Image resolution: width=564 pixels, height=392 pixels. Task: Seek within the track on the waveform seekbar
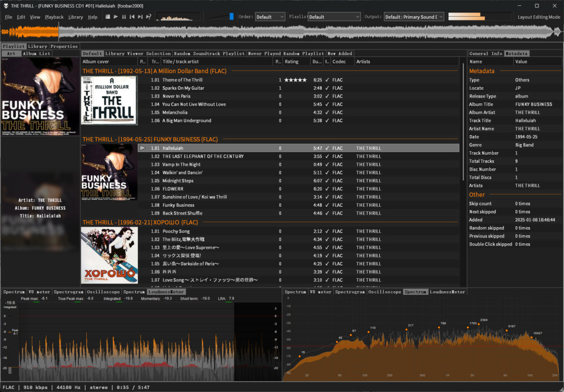(x=281, y=32)
